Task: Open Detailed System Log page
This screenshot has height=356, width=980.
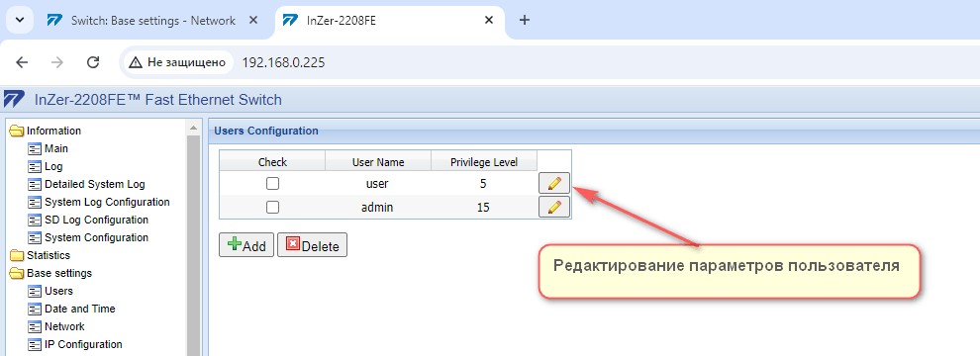Action: tap(94, 184)
